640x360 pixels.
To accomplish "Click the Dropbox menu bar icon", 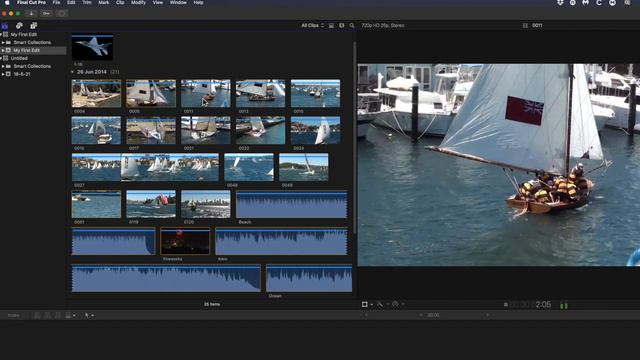I will [x=560, y=2].
